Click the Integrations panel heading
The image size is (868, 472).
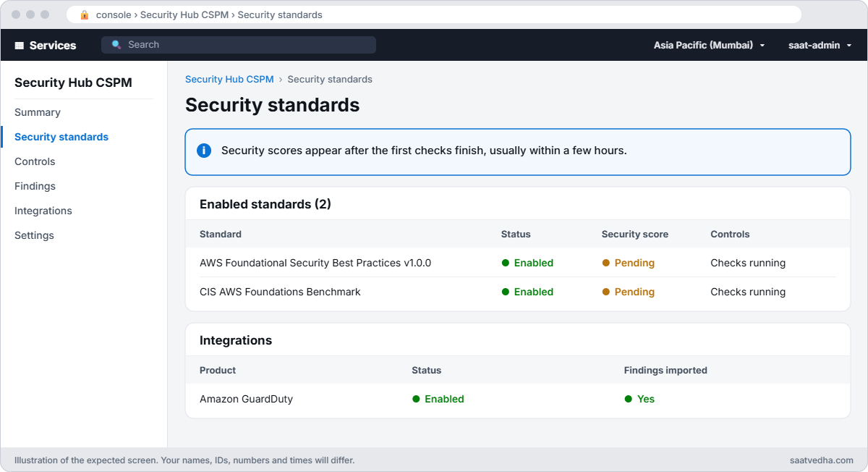(x=236, y=340)
